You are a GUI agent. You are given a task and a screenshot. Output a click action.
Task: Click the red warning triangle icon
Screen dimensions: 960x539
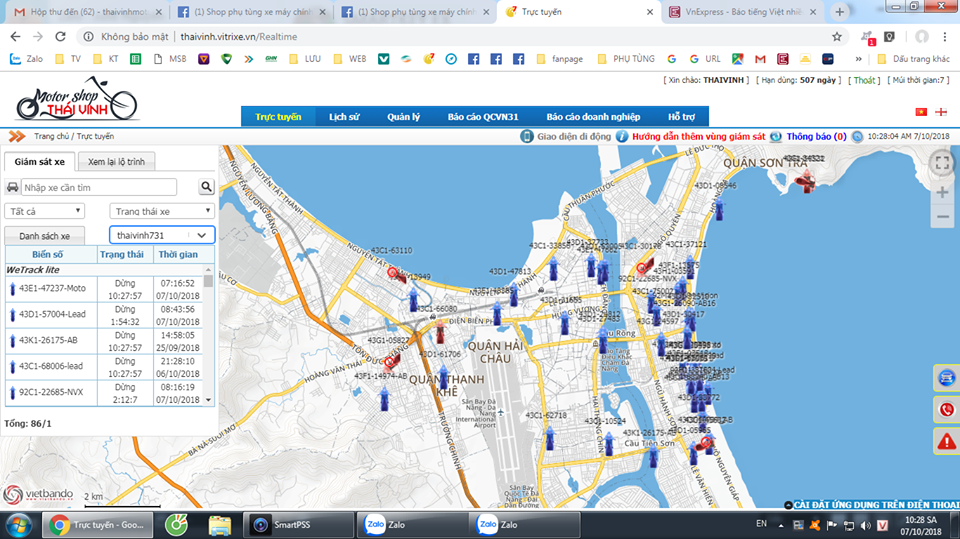pos(946,440)
